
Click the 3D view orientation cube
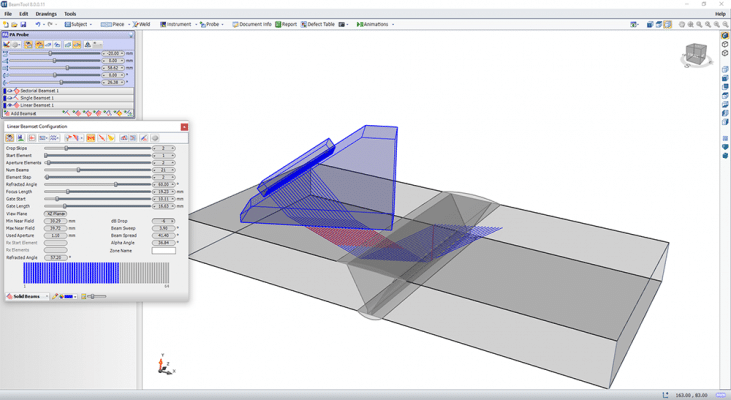[696, 55]
